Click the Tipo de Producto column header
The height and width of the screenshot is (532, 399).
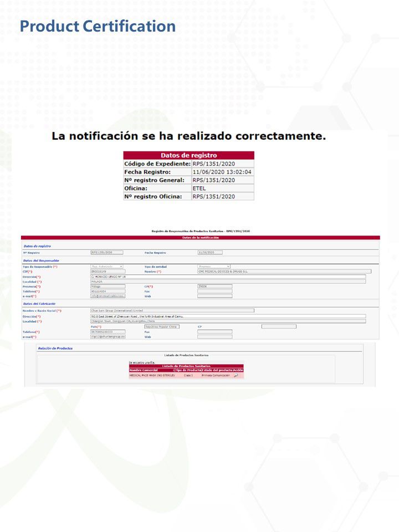tap(188, 370)
